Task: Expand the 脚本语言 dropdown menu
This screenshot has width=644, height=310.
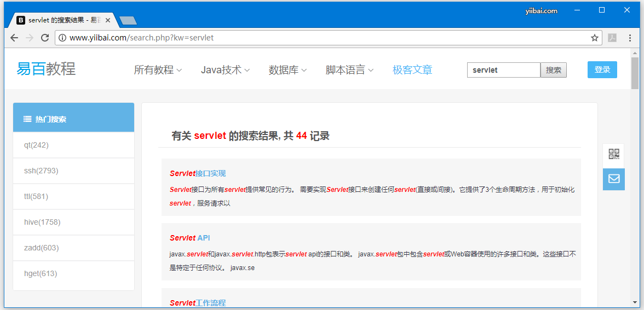Action: [349, 70]
